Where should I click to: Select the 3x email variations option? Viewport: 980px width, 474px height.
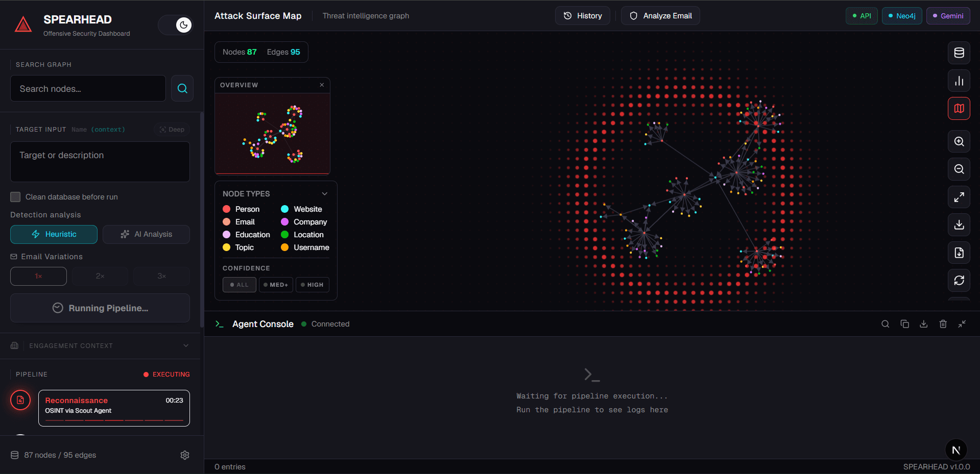click(161, 276)
